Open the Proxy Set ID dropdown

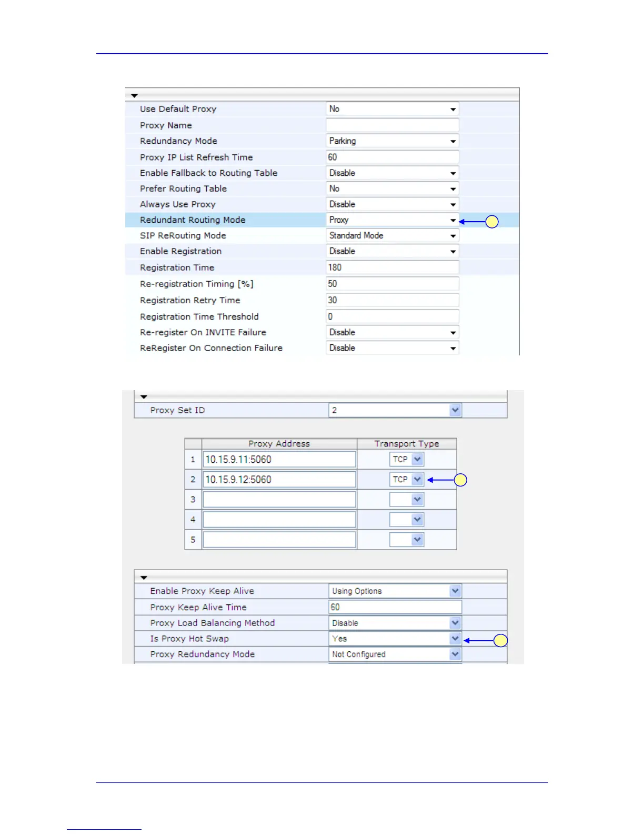click(395, 410)
